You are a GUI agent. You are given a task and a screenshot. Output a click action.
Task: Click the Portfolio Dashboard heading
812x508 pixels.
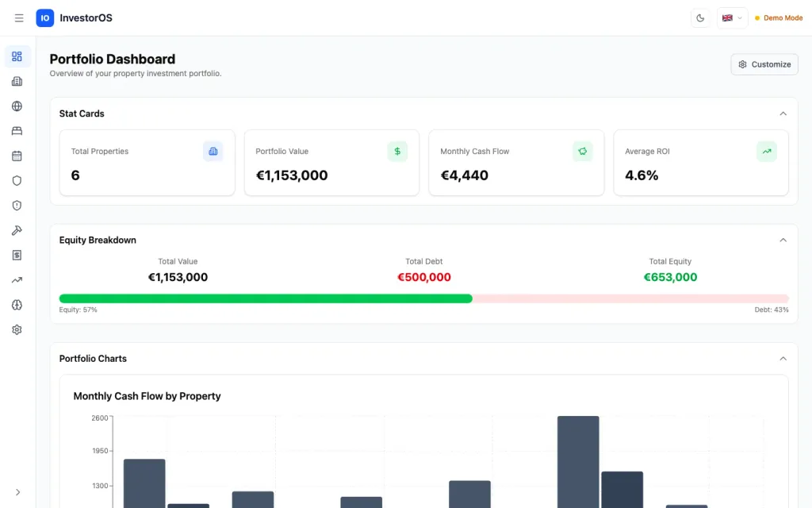point(113,59)
